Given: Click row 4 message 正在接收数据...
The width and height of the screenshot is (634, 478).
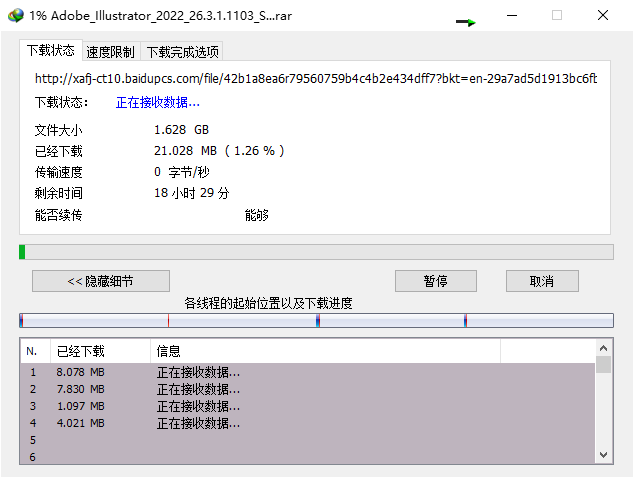Looking at the screenshot, I should click(x=199, y=423).
